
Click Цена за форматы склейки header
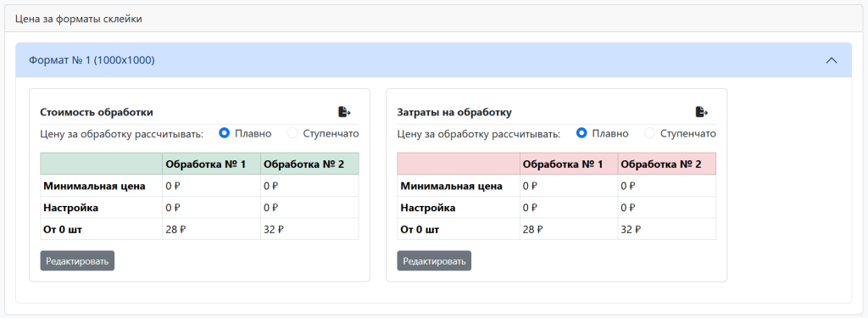tap(79, 19)
